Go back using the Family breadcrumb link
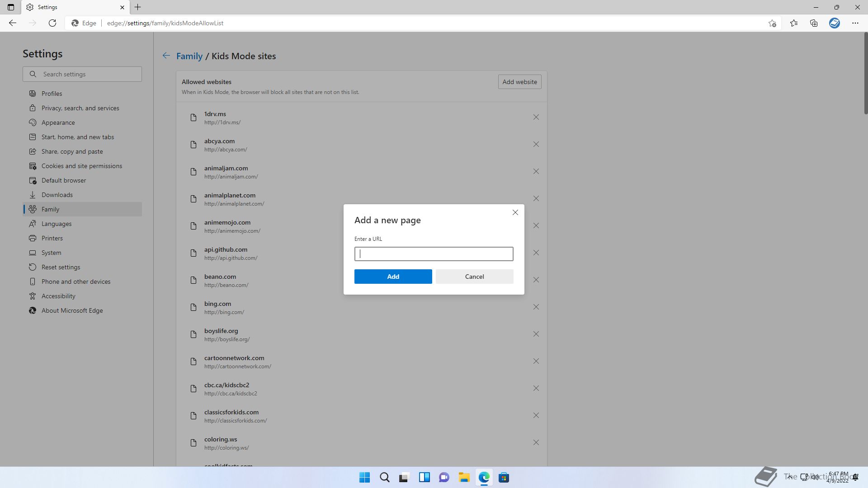The width and height of the screenshot is (868, 488). click(x=189, y=56)
